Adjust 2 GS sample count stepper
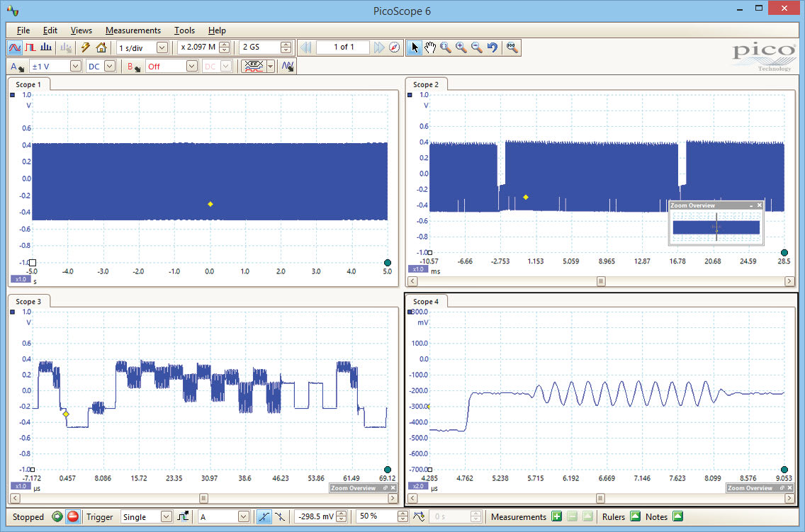This screenshot has width=805, height=532. (x=286, y=47)
